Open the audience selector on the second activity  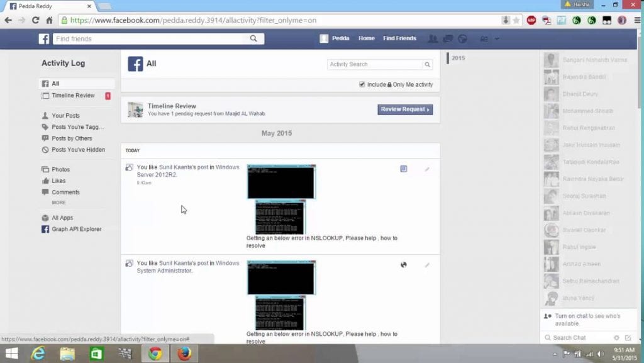click(404, 265)
